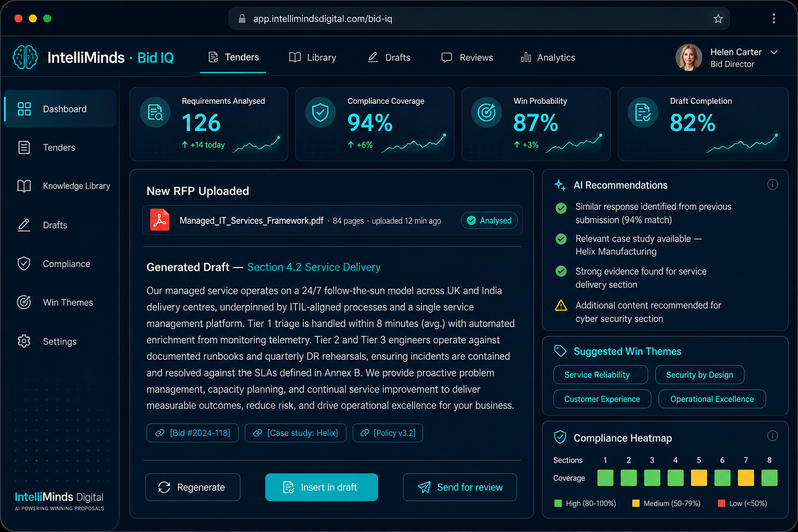The height and width of the screenshot is (532, 798).
Task: Click the IntelliMinds brain logo icon
Action: click(25, 57)
